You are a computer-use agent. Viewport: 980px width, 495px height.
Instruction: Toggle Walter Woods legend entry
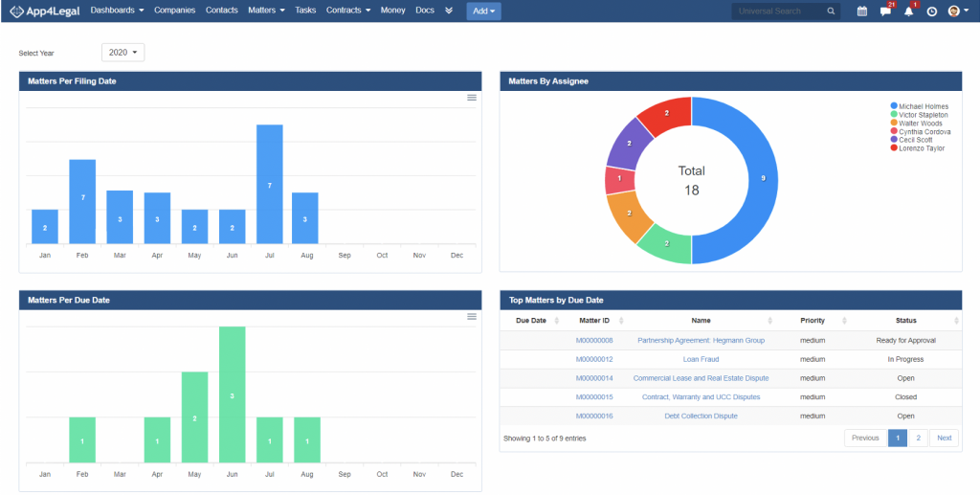(x=919, y=124)
